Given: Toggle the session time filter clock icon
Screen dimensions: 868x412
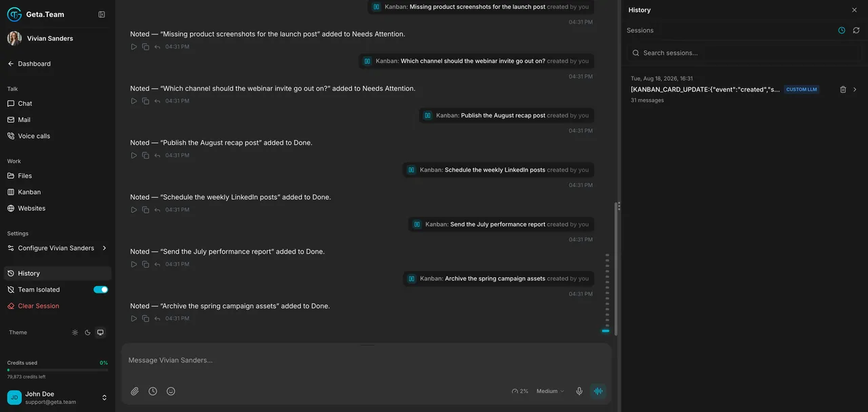Looking at the screenshot, I should click(842, 30).
